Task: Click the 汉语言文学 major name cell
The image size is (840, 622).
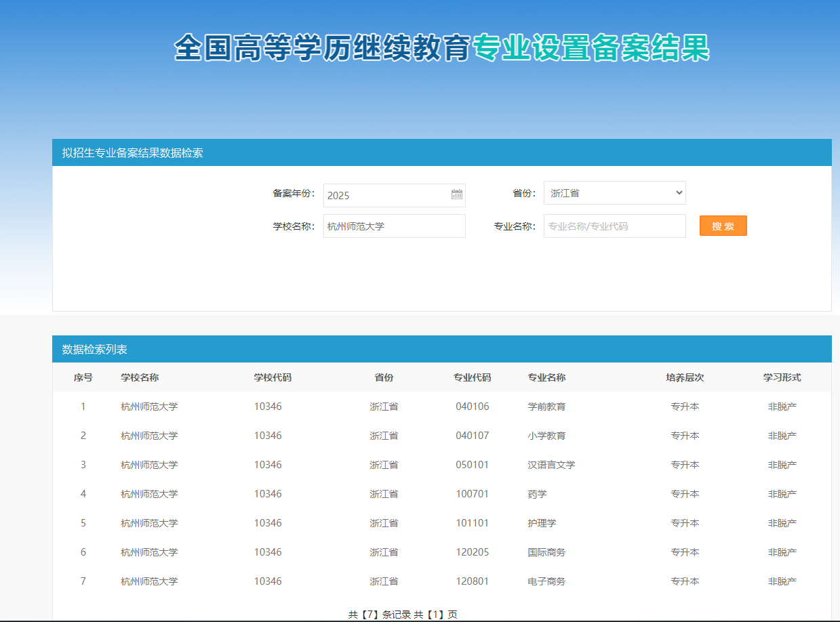Action: (551, 465)
